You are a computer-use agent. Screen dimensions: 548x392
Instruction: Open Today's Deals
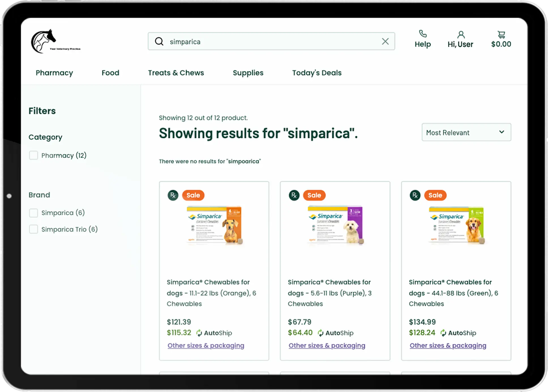317,73
